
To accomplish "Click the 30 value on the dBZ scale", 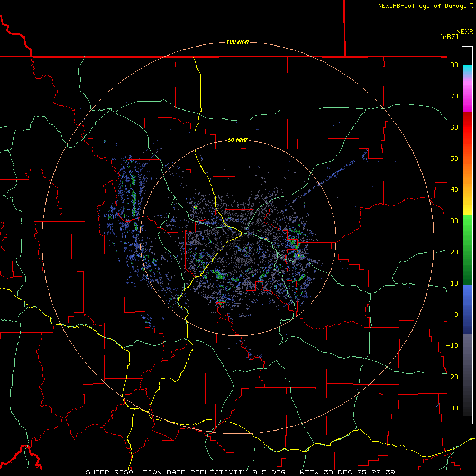I will [x=454, y=221].
